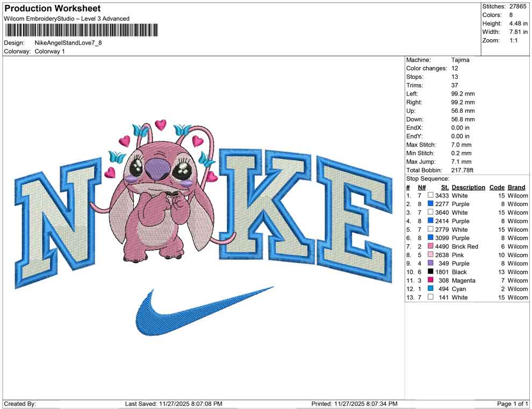The image size is (532, 409).
Task: Select the Magenta 308 thread swatch
Action: [x=430, y=280]
